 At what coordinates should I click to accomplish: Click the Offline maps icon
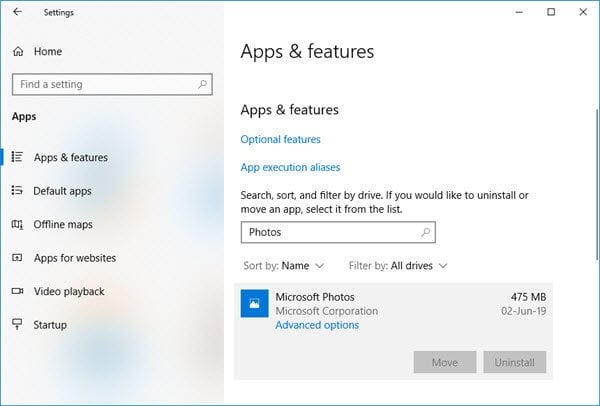click(x=17, y=224)
